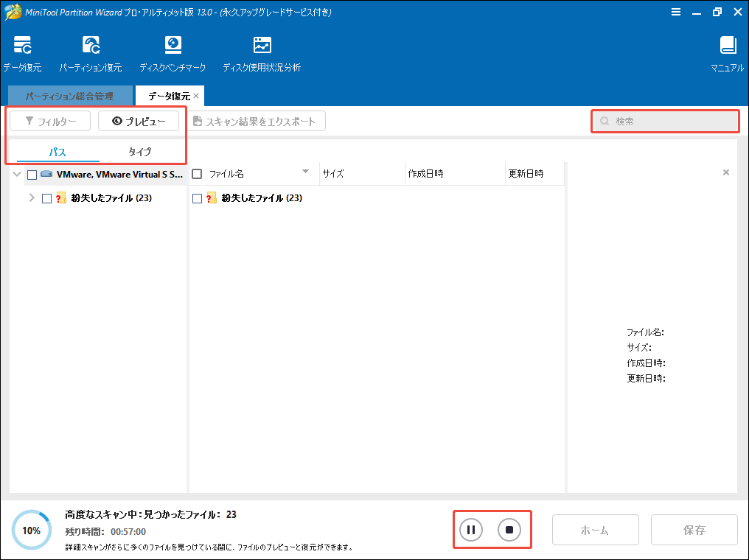Open the hamburger menu in title bar
This screenshot has width=749, height=560.
[676, 12]
